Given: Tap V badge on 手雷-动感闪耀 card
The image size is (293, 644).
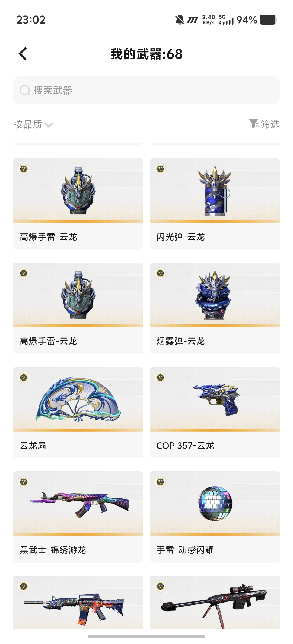Looking at the screenshot, I should point(160,482).
